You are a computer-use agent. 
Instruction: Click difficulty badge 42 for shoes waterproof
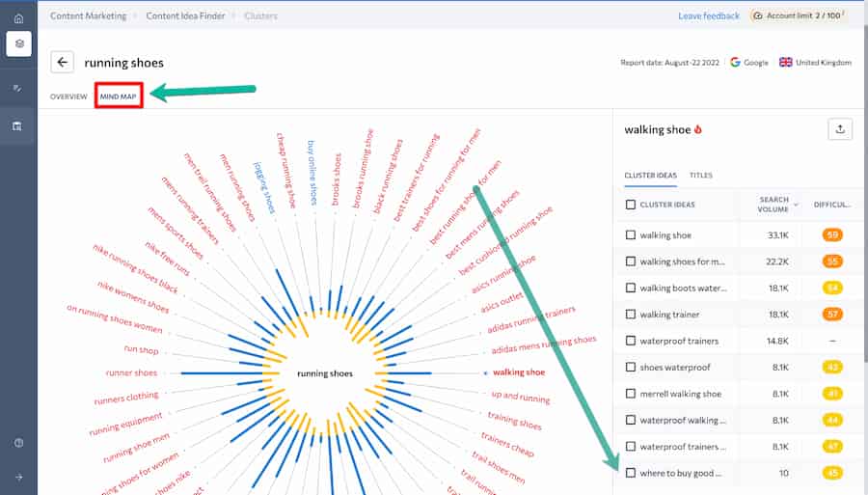pos(832,367)
